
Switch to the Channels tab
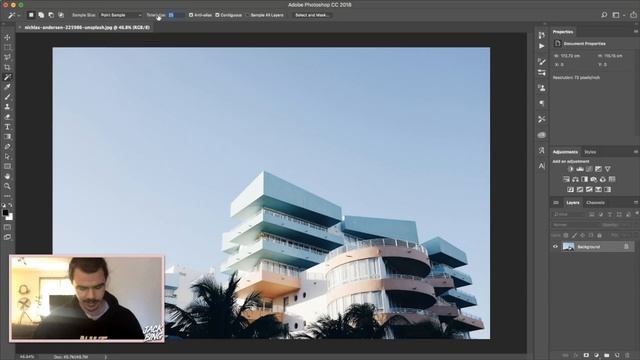[x=595, y=202]
